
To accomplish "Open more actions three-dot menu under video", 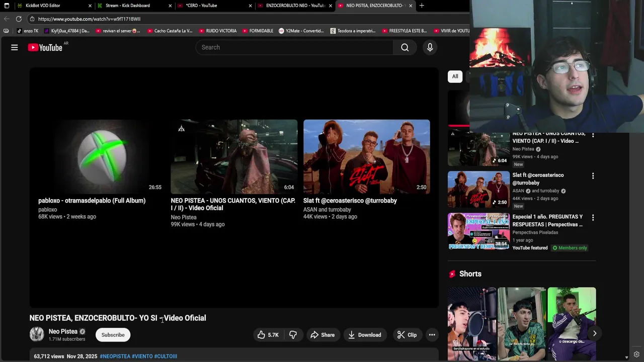I will click(x=432, y=335).
